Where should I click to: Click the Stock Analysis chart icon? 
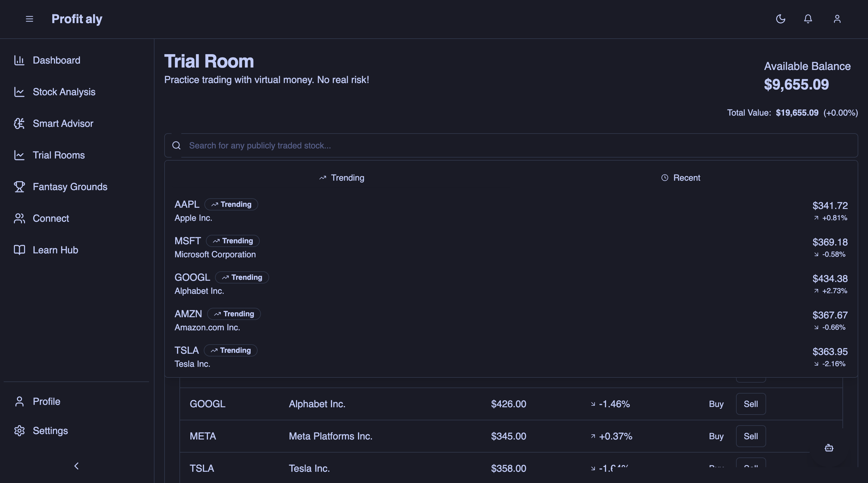19,92
